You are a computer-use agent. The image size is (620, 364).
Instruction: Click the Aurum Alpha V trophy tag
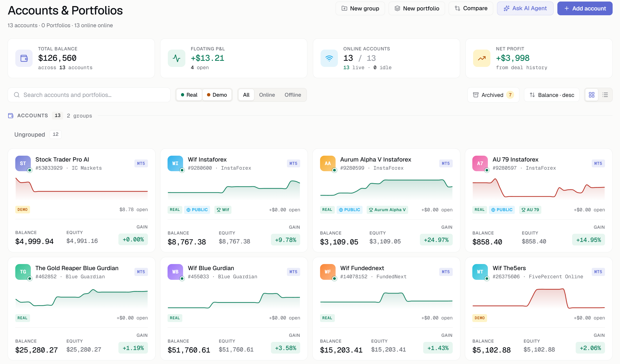tap(387, 210)
